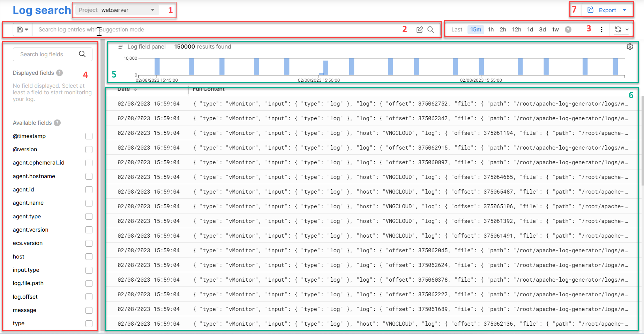
Task: Focus the Search log fields input
Action: coord(47,55)
